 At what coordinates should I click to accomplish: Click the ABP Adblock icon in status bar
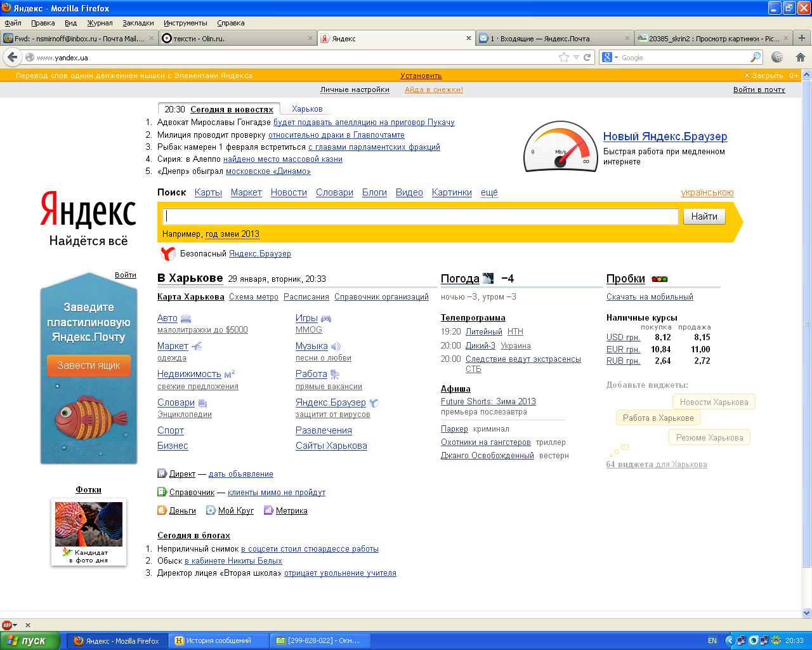click(x=7, y=625)
